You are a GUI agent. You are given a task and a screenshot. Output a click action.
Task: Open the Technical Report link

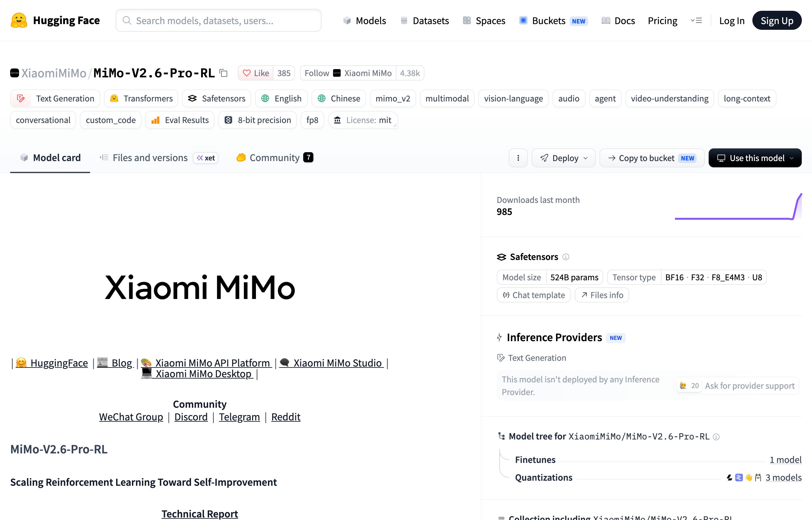200,514
